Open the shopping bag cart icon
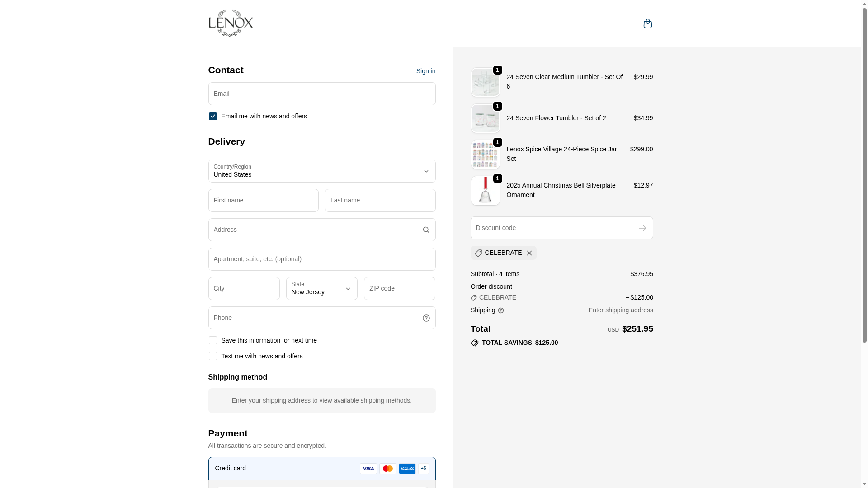Screen dimensions: 868x488 [647, 23]
